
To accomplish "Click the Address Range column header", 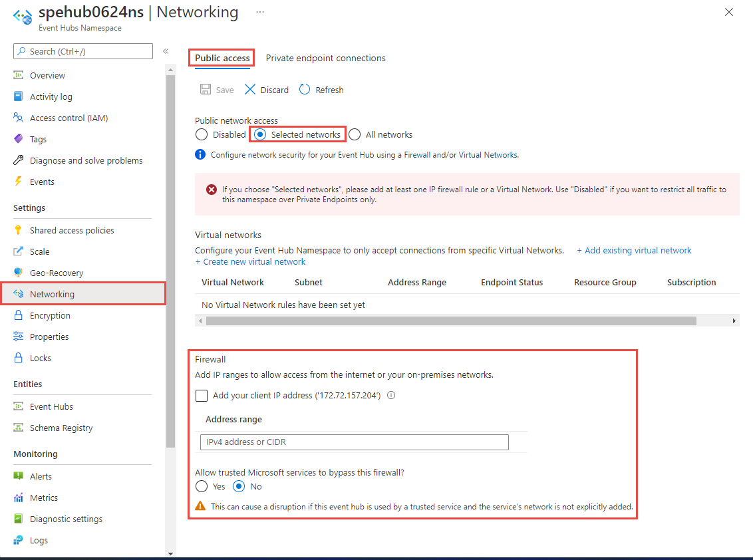I will coord(417,282).
